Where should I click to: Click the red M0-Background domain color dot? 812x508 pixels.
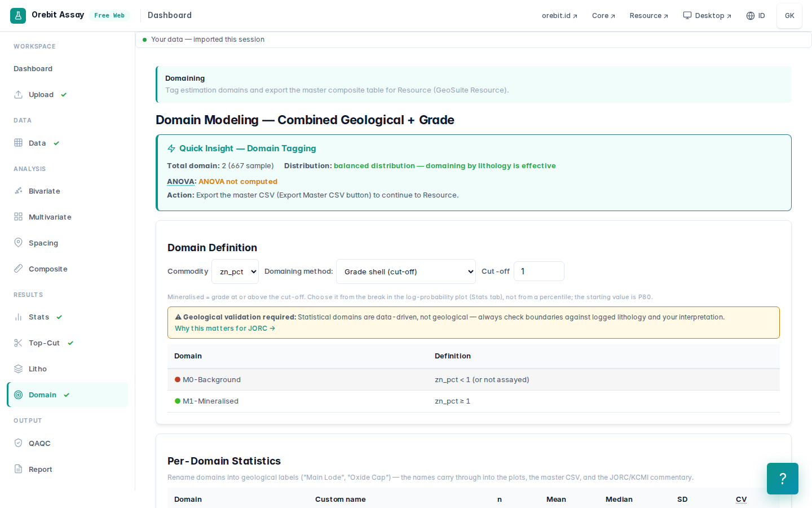click(x=178, y=380)
